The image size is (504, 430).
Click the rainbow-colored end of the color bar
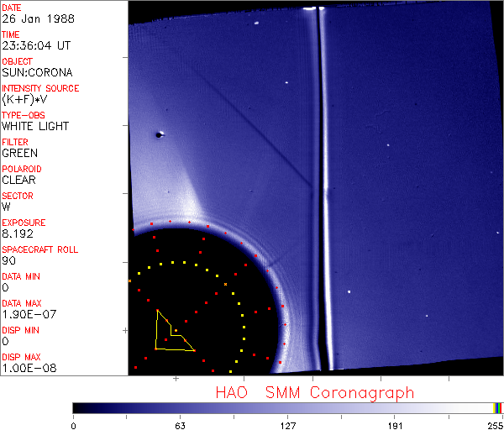coord(498,407)
